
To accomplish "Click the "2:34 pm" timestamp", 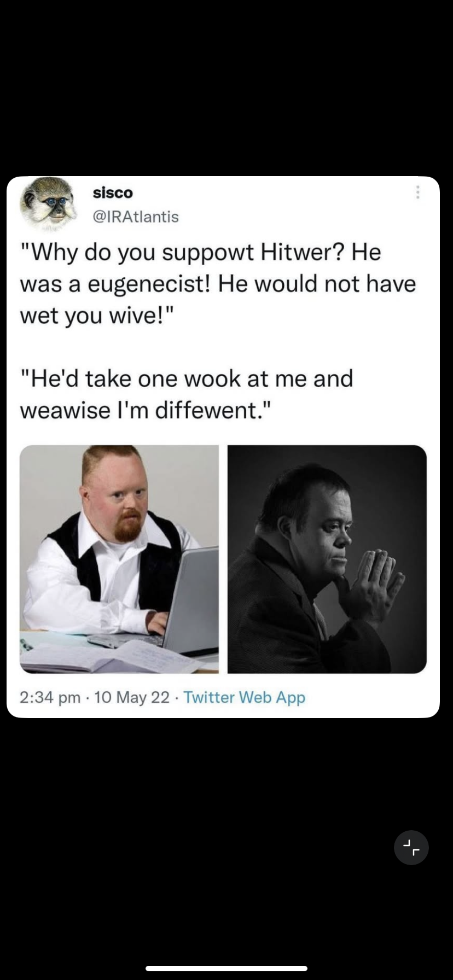I will 50,697.
